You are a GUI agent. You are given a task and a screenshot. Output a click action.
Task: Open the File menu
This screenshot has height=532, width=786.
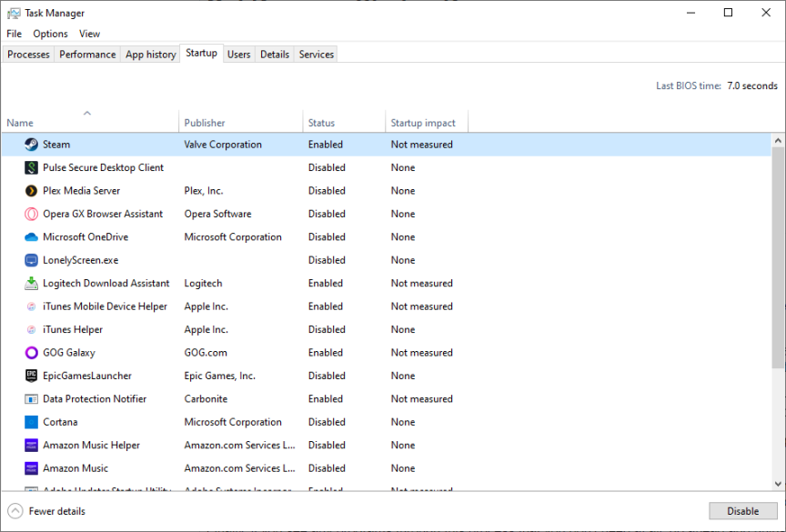point(14,34)
